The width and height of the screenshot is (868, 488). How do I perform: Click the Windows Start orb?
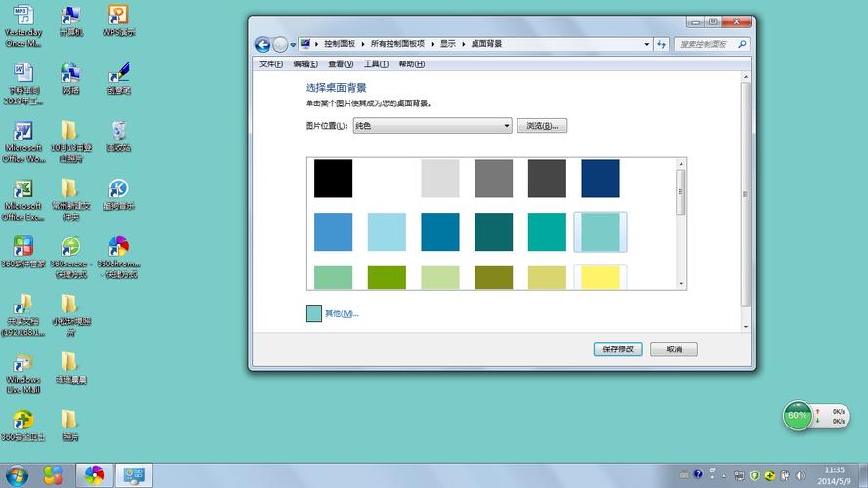click(x=17, y=475)
